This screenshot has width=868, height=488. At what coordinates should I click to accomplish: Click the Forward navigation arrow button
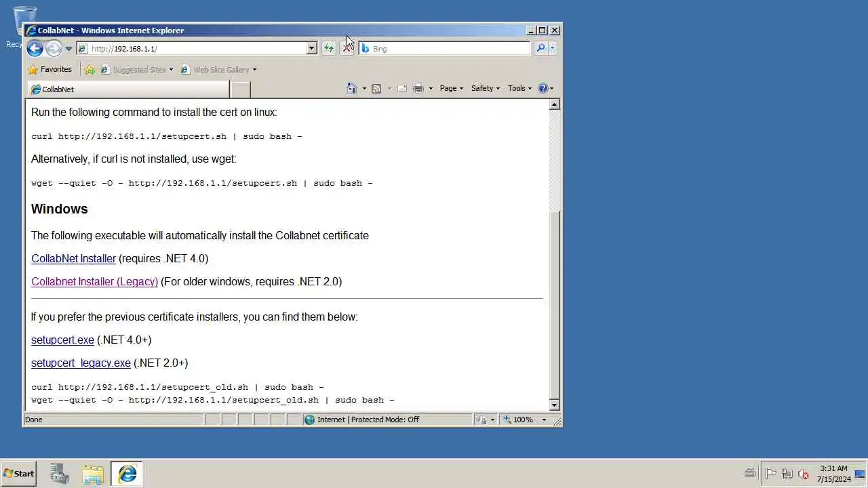pos(54,48)
